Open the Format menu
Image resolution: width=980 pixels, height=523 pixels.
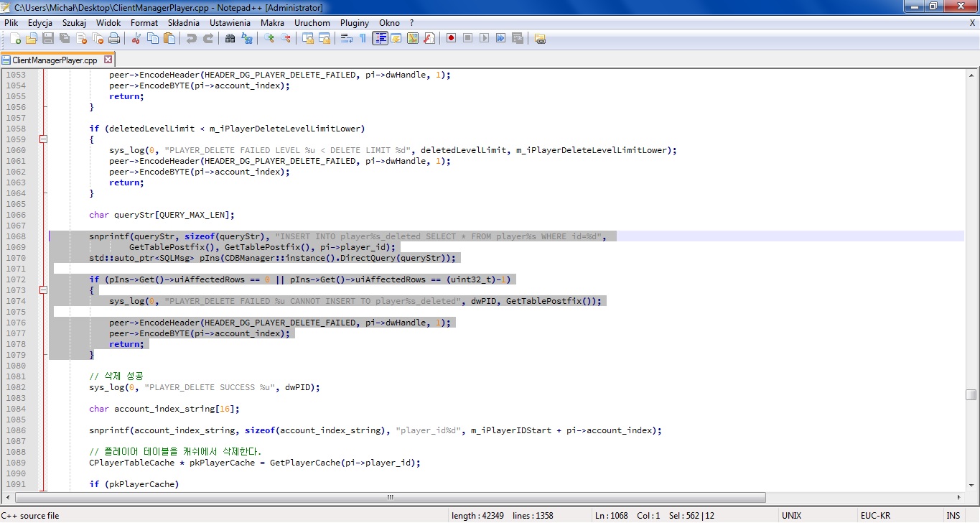[x=144, y=23]
